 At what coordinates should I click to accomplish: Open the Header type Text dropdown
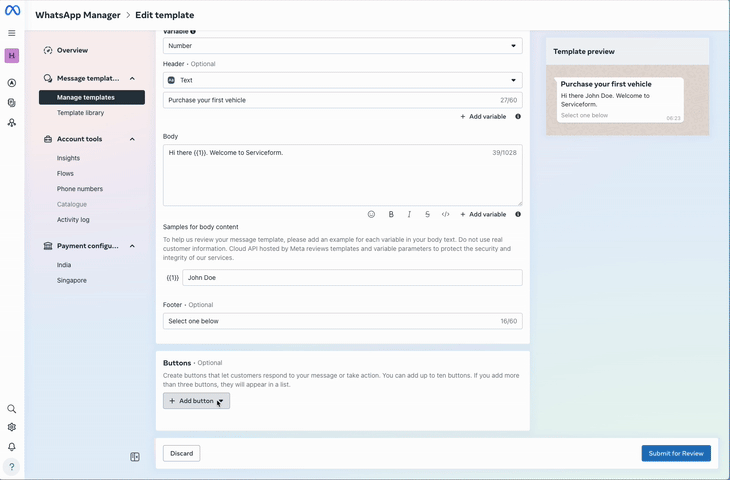[343, 80]
